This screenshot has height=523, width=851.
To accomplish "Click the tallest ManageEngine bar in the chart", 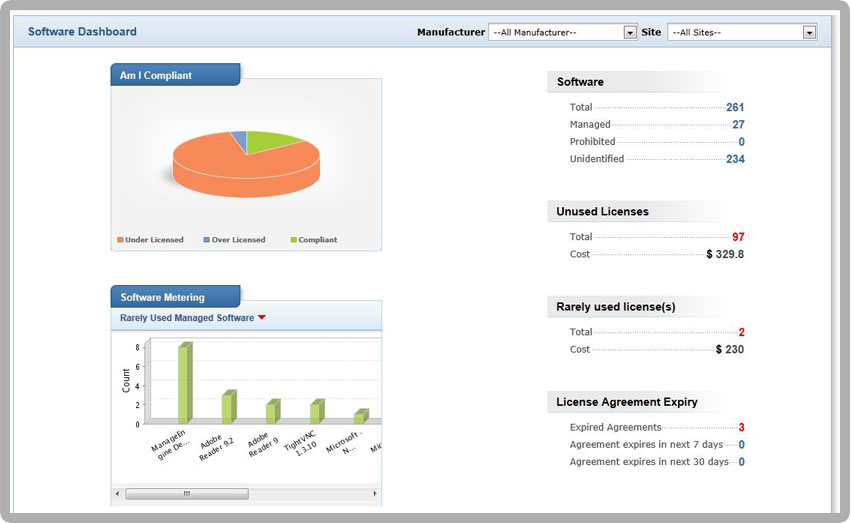I will coord(184,383).
